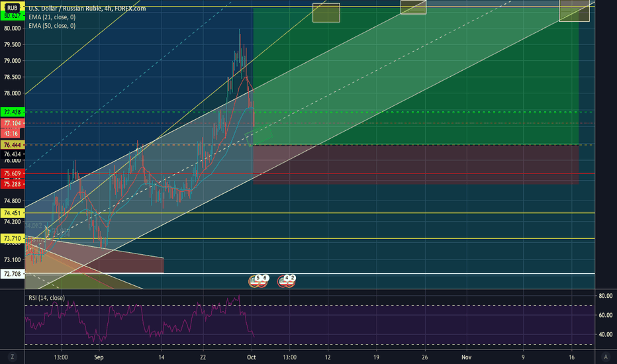Click the 12 date on time axis
Viewport: 617px width, 364px height.
pos(328,357)
